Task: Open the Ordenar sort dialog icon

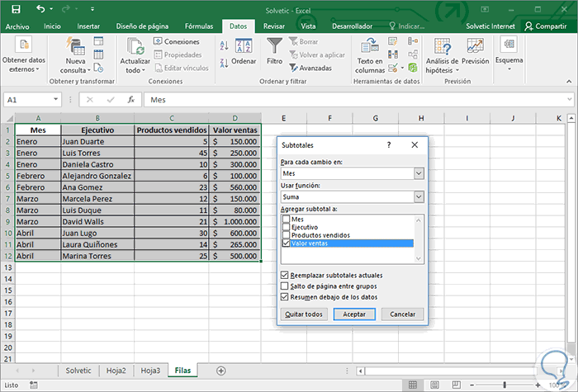Action: point(244,46)
